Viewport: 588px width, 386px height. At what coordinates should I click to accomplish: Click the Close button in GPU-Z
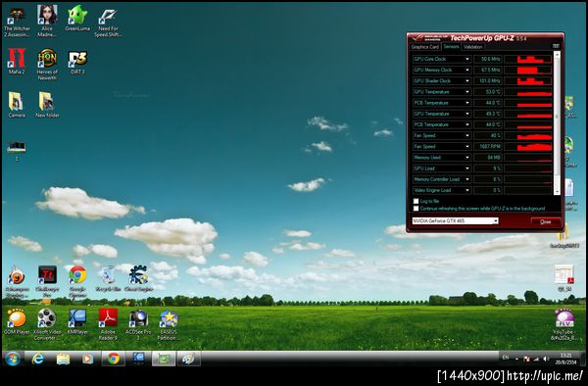tap(546, 221)
